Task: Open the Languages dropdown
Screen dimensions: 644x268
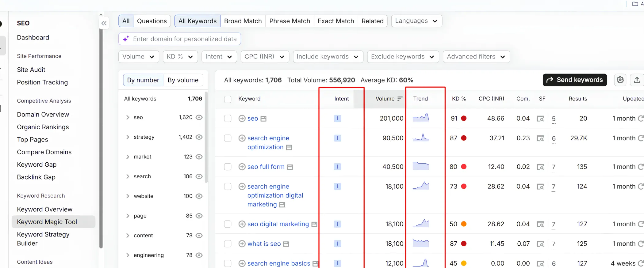Action: point(416,21)
